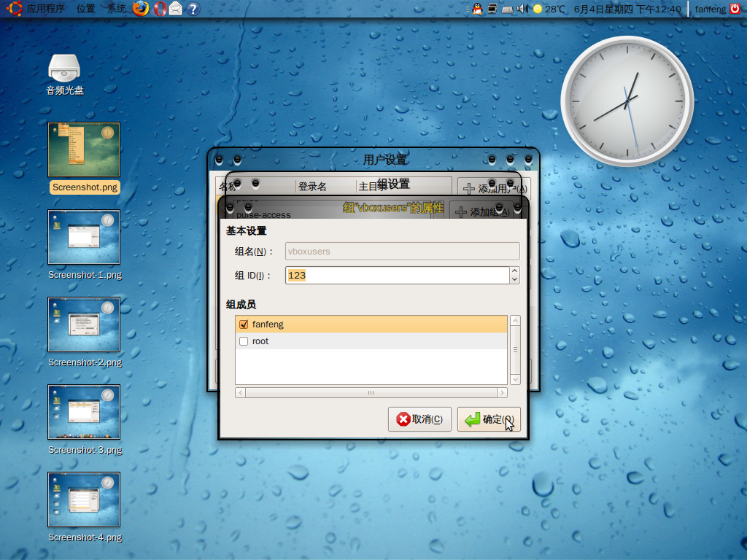747x560 pixels.
Task: Decrease the group ID with down arrow
Action: click(514, 279)
